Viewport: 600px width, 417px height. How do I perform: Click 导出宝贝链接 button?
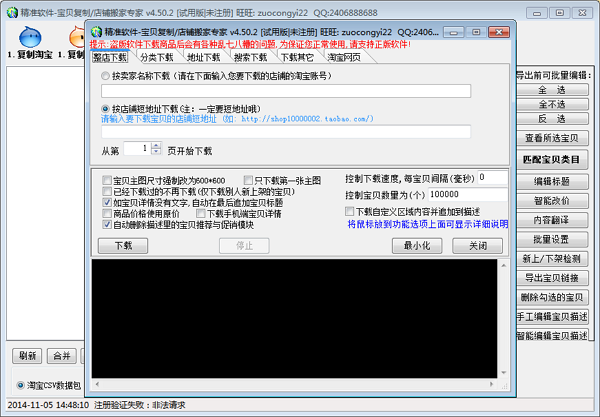pyautogui.click(x=552, y=278)
